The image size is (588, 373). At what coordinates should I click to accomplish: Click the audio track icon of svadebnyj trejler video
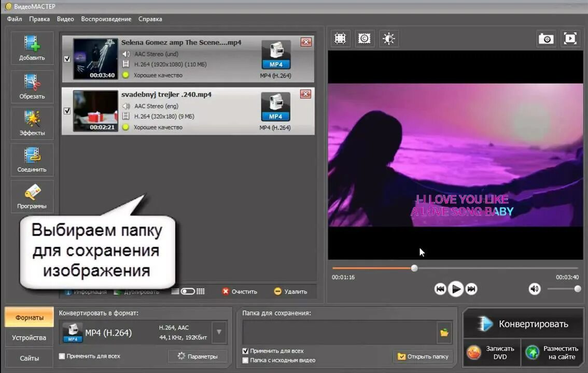point(127,106)
